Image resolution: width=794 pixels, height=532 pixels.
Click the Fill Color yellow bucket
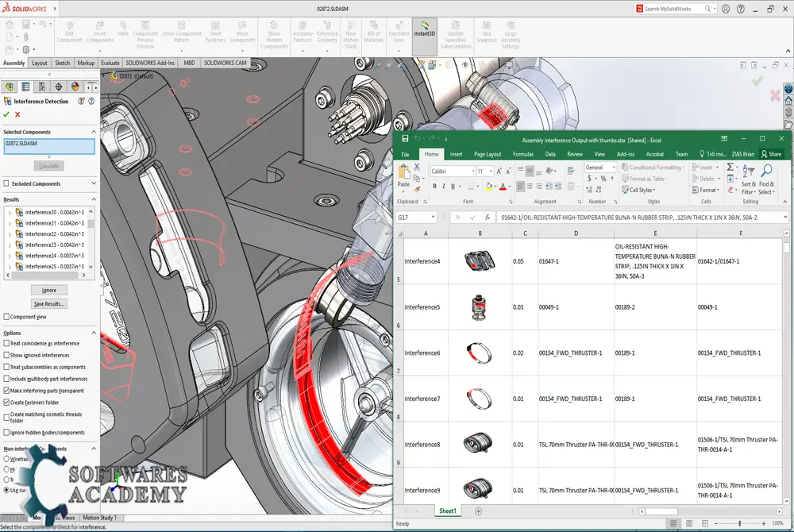488,187
